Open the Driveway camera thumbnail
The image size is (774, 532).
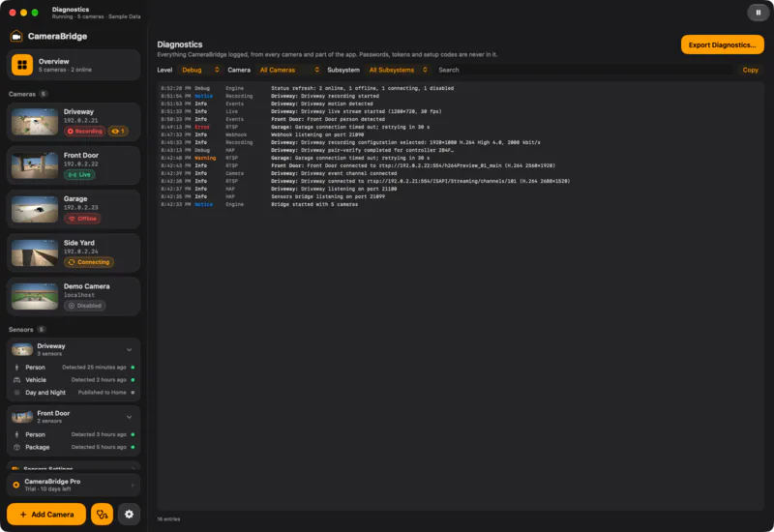[35, 122]
